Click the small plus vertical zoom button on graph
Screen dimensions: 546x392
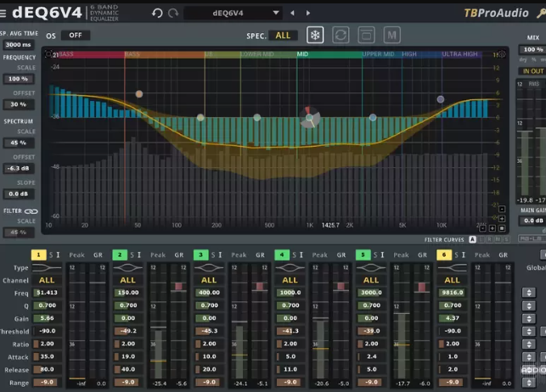point(502,218)
